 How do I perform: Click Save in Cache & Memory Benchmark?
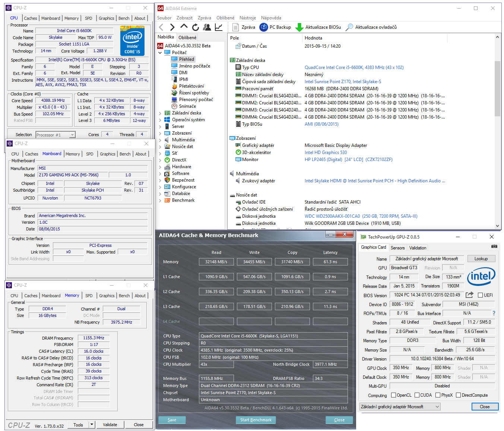[172, 420]
